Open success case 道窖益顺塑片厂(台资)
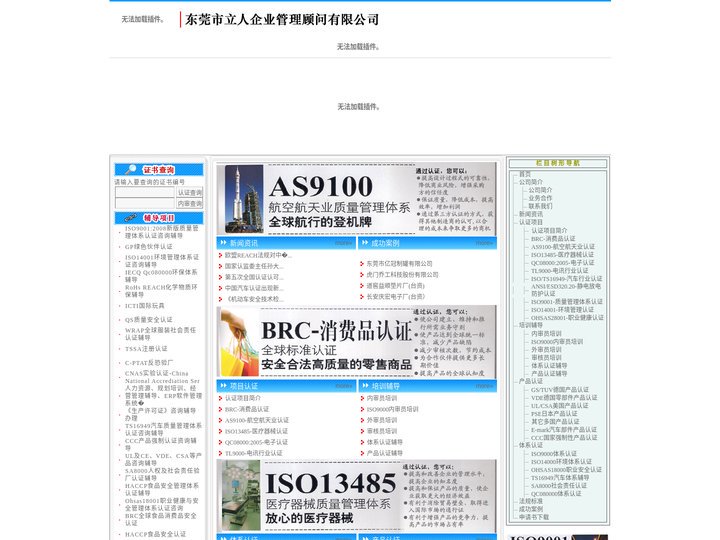 tap(395, 286)
